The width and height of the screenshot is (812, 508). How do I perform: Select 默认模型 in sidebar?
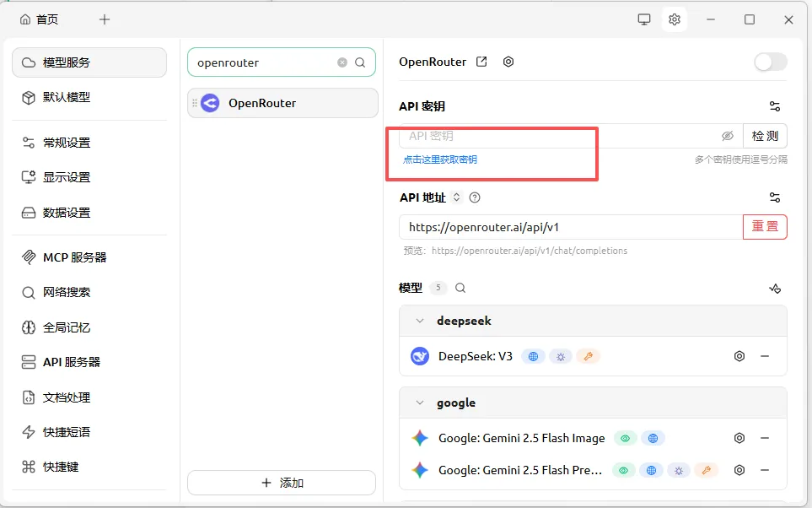point(89,97)
